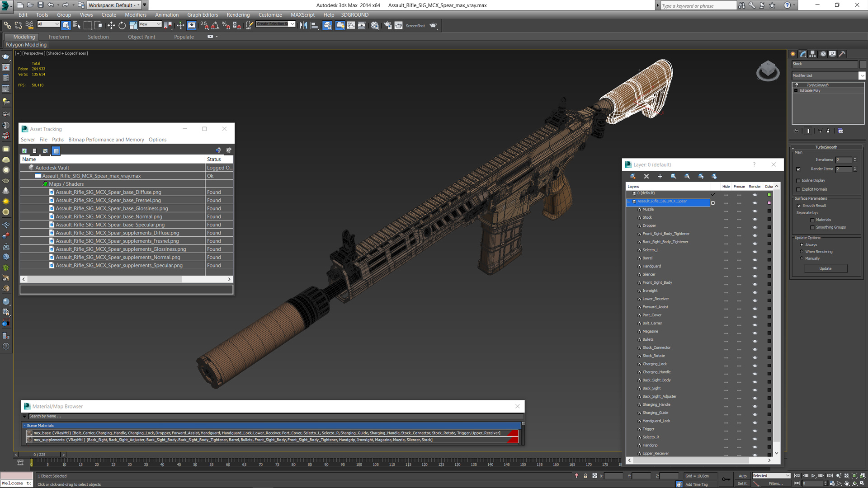Click the TurboSmooth Update button

[x=826, y=268]
